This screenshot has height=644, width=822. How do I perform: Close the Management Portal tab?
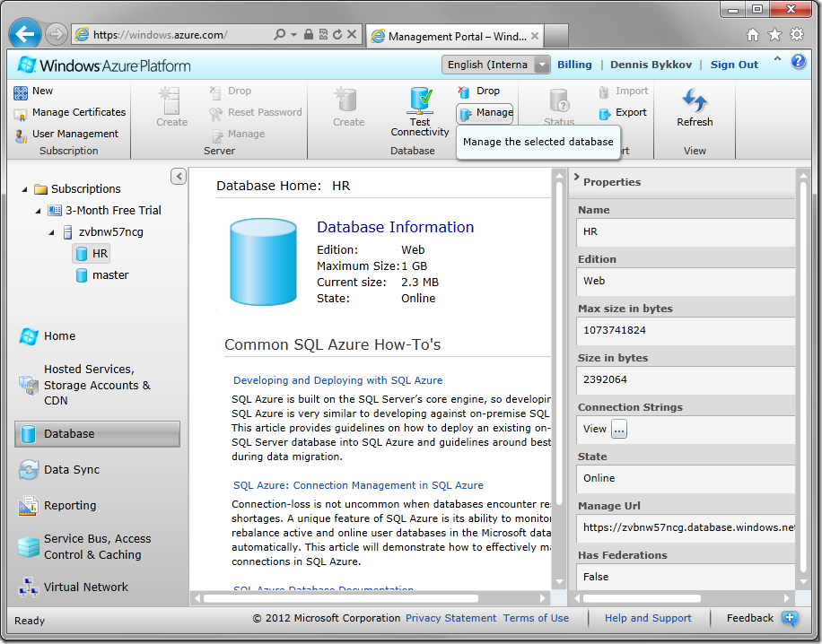click(534, 36)
